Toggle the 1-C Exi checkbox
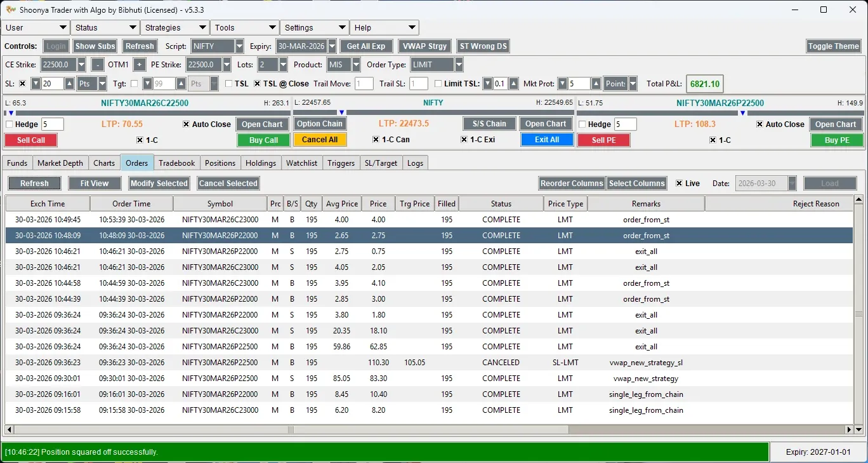The image size is (868, 463). tap(465, 140)
